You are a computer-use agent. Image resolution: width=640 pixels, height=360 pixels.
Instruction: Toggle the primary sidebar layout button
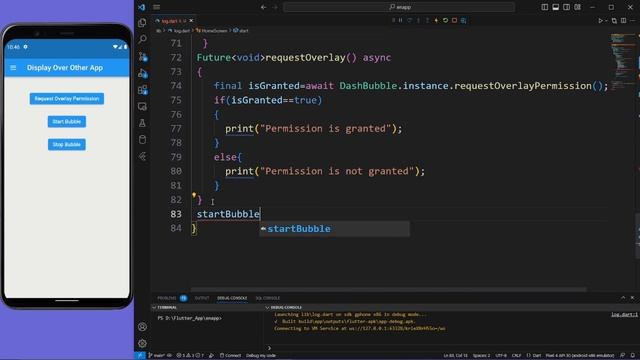pyautogui.click(x=544, y=7)
